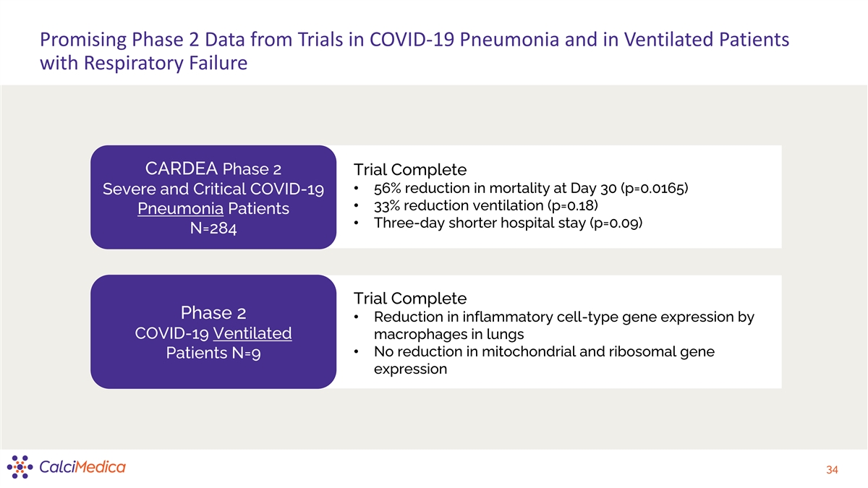This screenshot has width=868, height=488.
Task: Click the mitochondrial and ribosomal gene bullet
Action: point(543,360)
